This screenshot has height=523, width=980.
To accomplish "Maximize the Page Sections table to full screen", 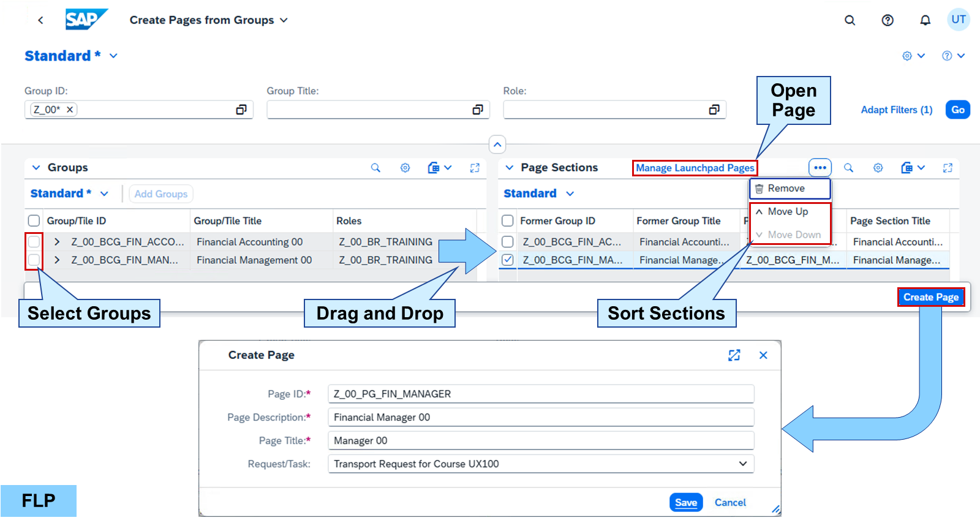I will pos(948,168).
